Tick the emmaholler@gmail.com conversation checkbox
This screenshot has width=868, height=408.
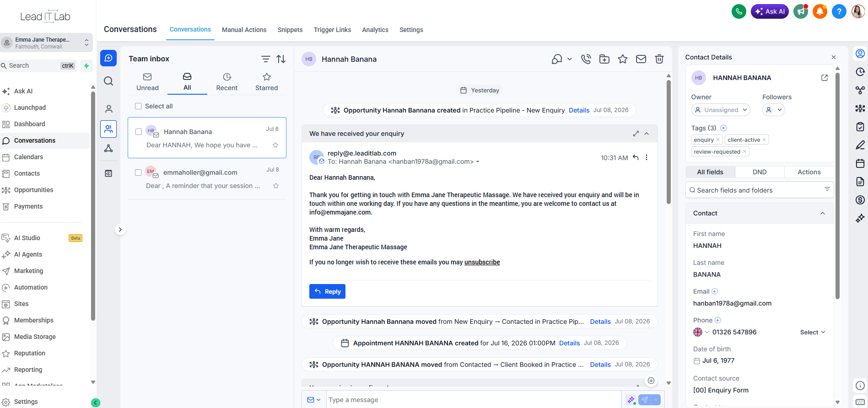coord(138,172)
